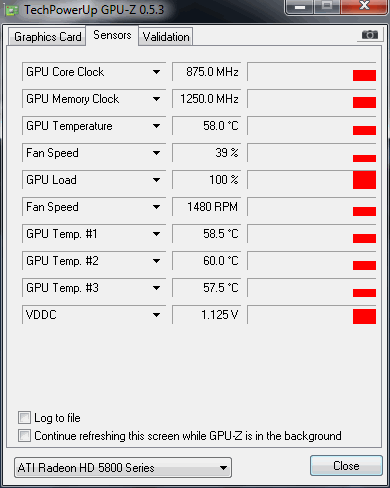The width and height of the screenshot is (390, 488).
Task: Minimize the GPU-Z window
Action: 300,7
